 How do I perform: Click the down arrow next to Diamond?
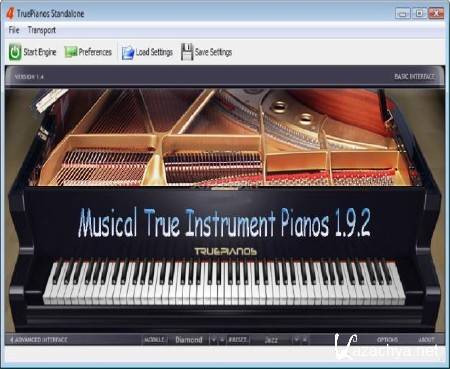click(213, 340)
